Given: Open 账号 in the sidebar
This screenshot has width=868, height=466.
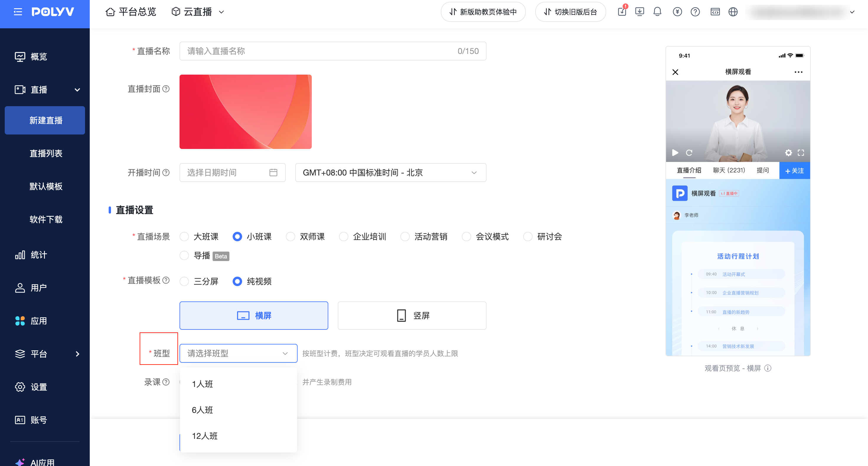Looking at the screenshot, I should [45, 420].
